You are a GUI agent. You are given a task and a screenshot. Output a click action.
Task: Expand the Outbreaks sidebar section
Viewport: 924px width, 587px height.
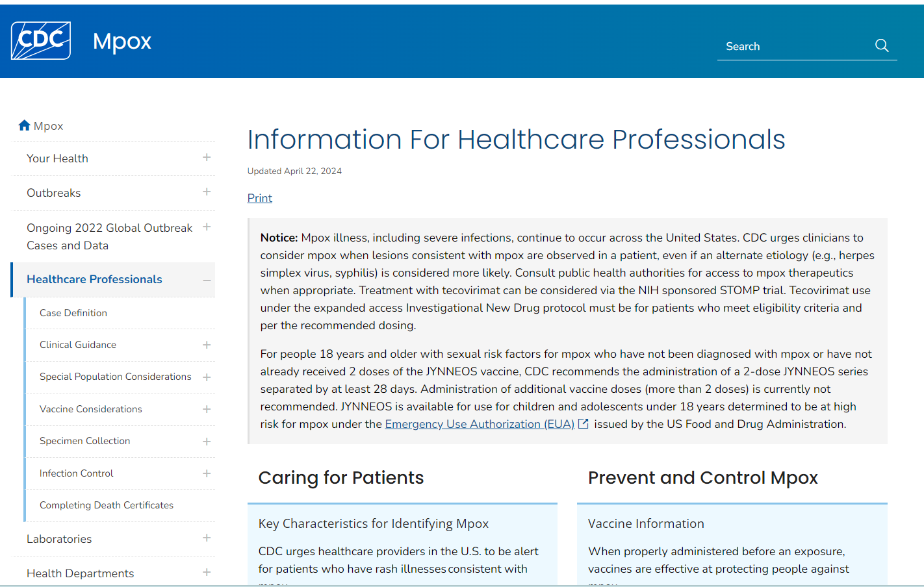pos(207,192)
